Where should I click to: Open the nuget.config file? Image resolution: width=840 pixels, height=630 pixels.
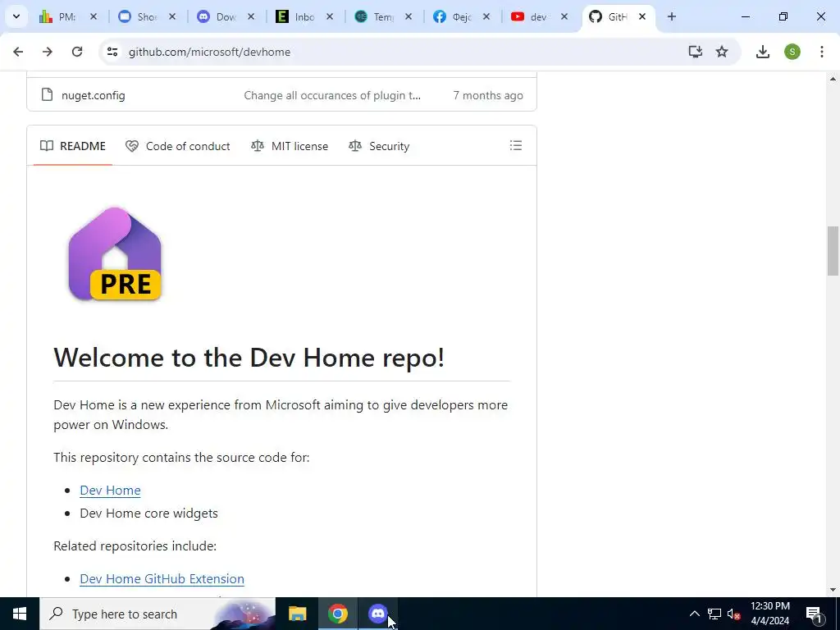pos(94,95)
